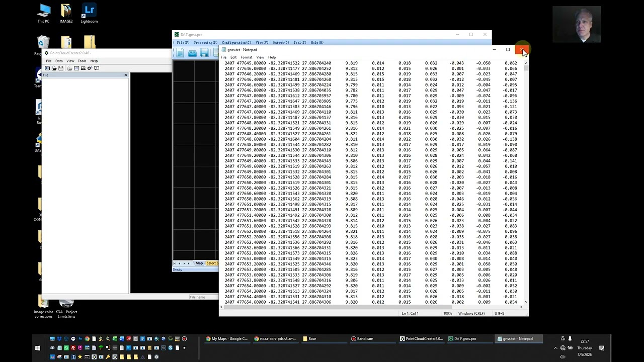Click first toolbar icon in PointCloudCreater
Viewport: 644px width, 362px height.
pos(47,68)
